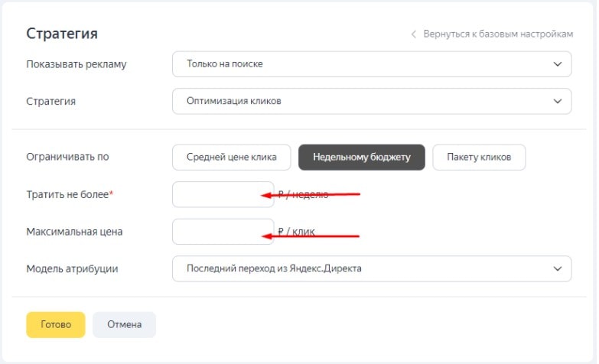Click the 'Модель атрибуции' field label

click(72, 268)
